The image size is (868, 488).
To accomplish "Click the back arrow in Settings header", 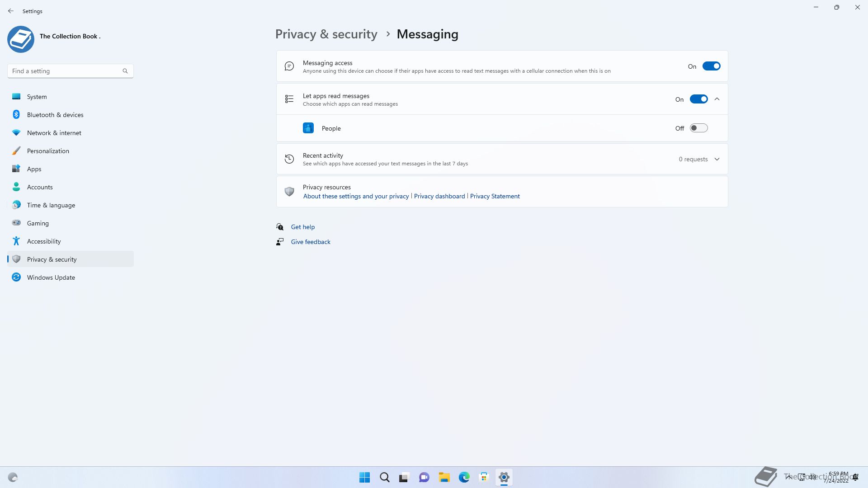I will (11, 11).
